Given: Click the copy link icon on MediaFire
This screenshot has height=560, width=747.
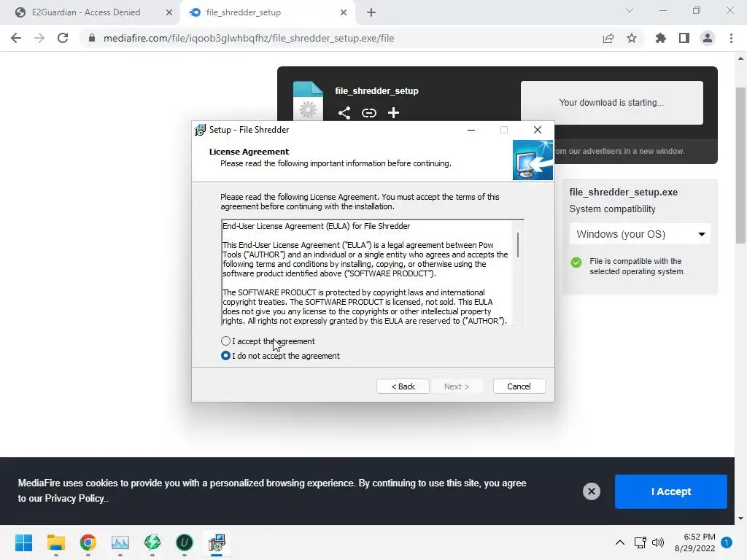Looking at the screenshot, I should pyautogui.click(x=368, y=113).
